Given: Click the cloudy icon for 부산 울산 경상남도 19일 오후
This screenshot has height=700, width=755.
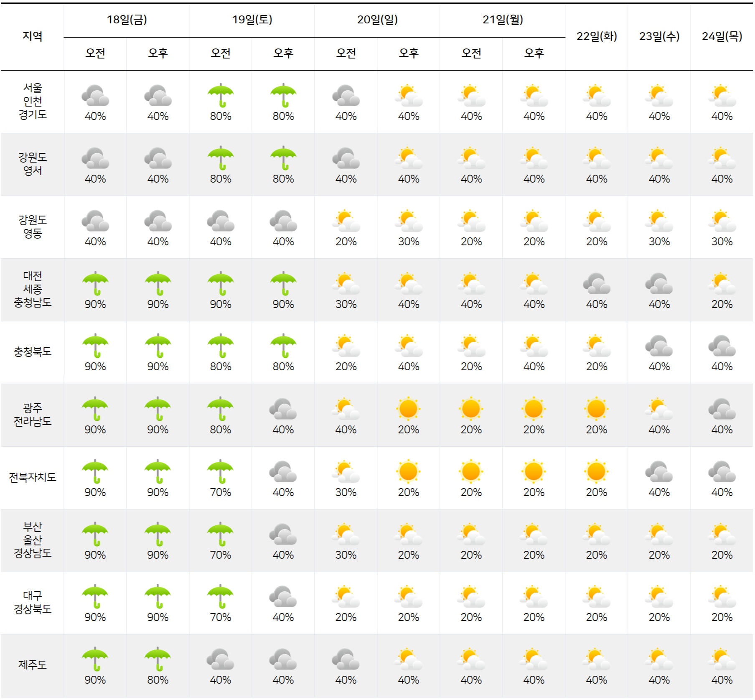Looking at the screenshot, I should tap(283, 534).
